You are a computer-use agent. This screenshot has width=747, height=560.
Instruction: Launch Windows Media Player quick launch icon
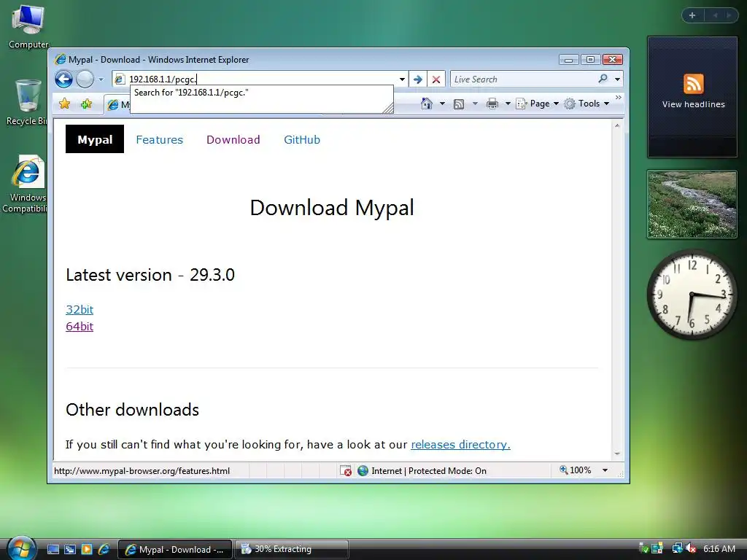(87, 550)
